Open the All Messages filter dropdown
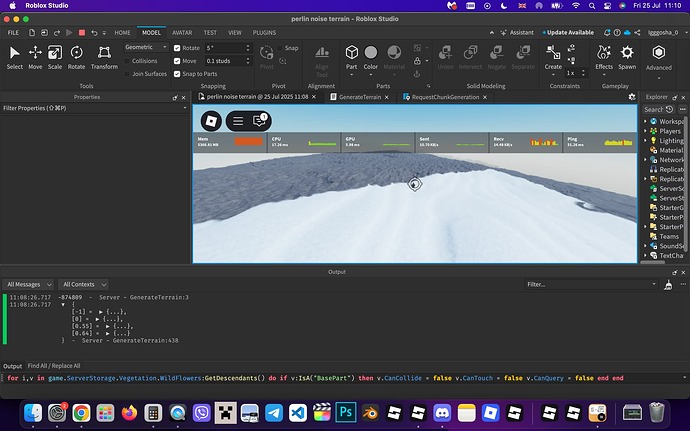 coord(28,284)
